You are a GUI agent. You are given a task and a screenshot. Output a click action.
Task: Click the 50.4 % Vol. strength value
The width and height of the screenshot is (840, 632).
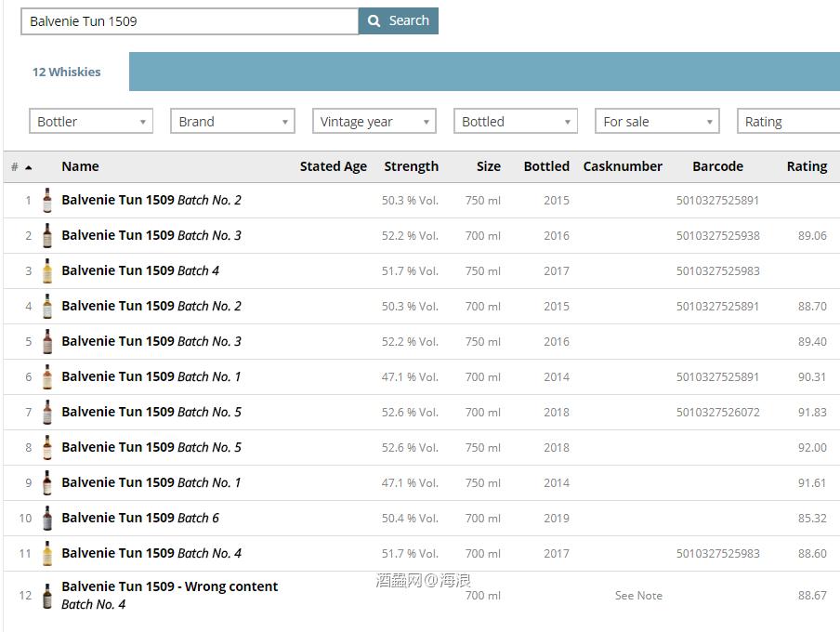(x=410, y=519)
